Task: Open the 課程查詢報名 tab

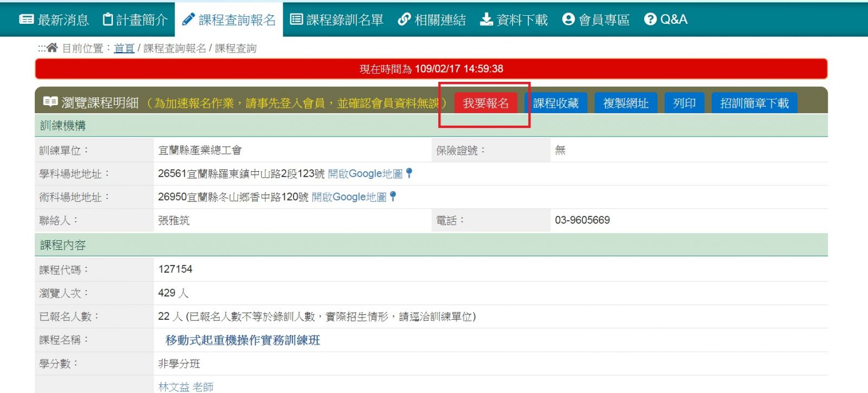Action: pyautogui.click(x=229, y=20)
